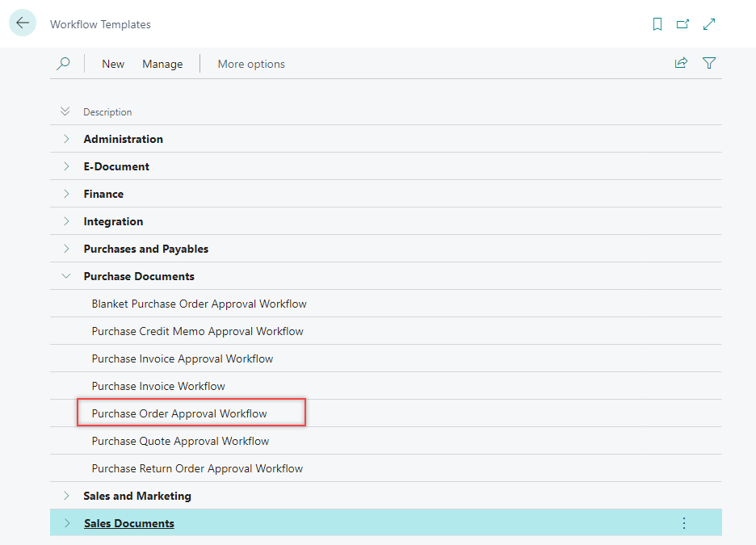The height and width of the screenshot is (545, 756).
Task: Expand the Finance group chevron
Action: (x=66, y=194)
